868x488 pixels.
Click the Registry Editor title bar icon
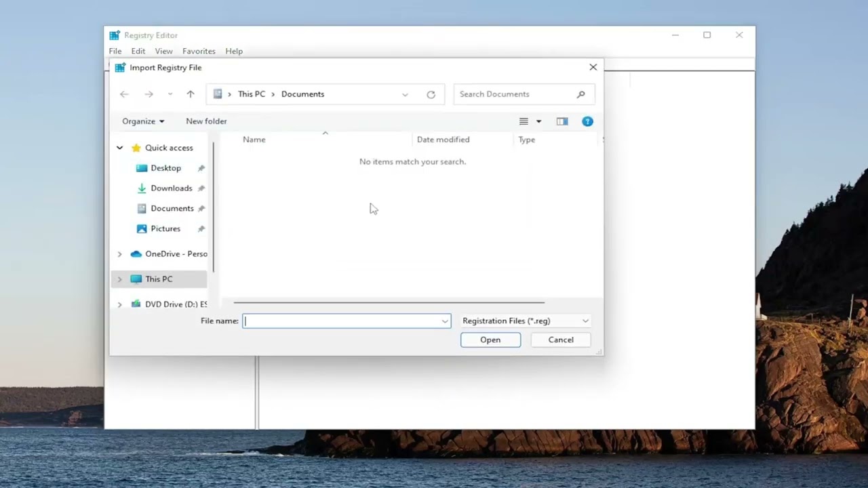pos(115,35)
